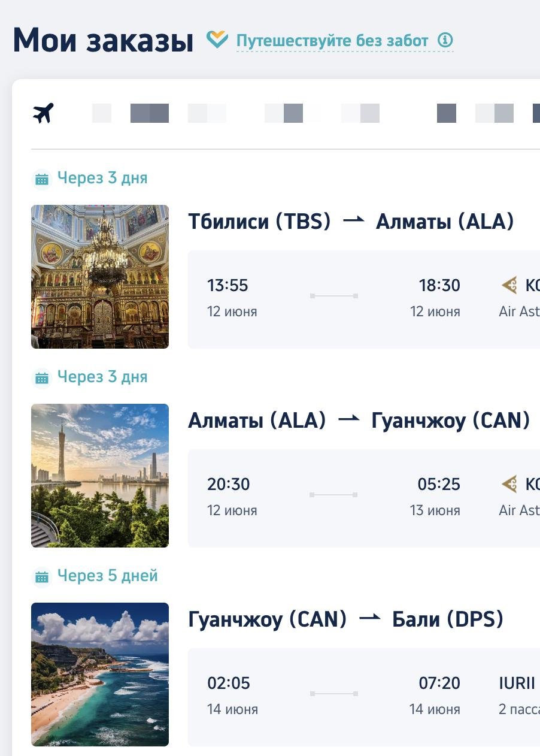The image size is (540, 756).
Task: Click calendar icon above Тбилиси flight
Action: click(41, 179)
